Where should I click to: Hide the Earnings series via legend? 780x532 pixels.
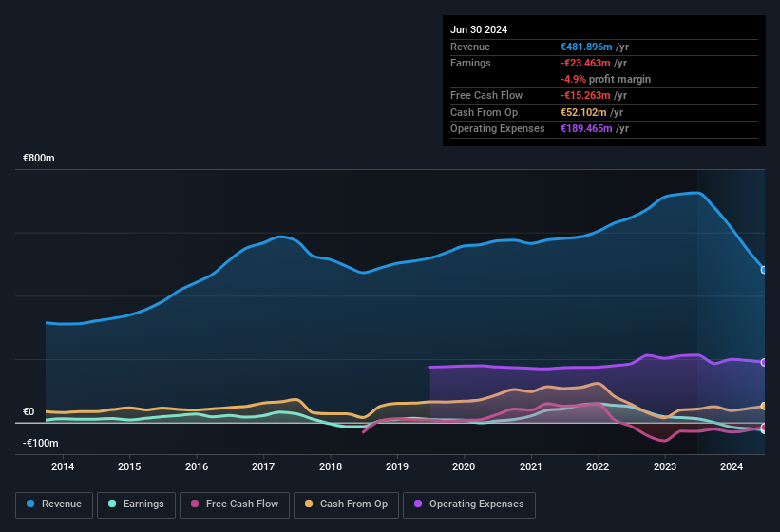136,504
